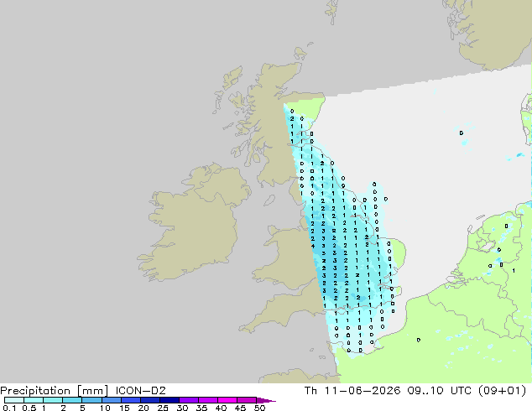Click the above-50 arrow tip of legend
The image size is (532, 411).
(x=266, y=400)
